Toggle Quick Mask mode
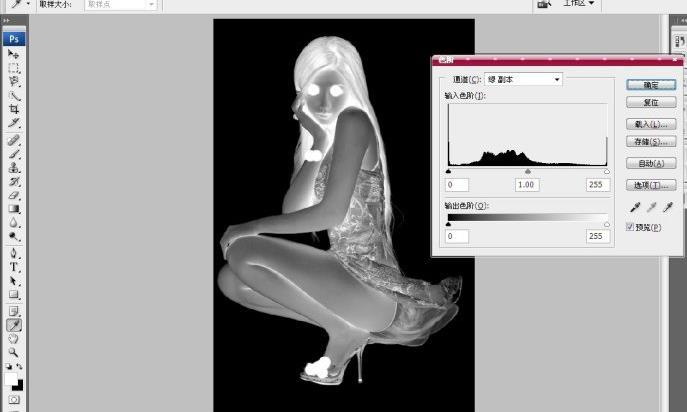The width and height of the screenshot is (687, 412). pos(14,399)
